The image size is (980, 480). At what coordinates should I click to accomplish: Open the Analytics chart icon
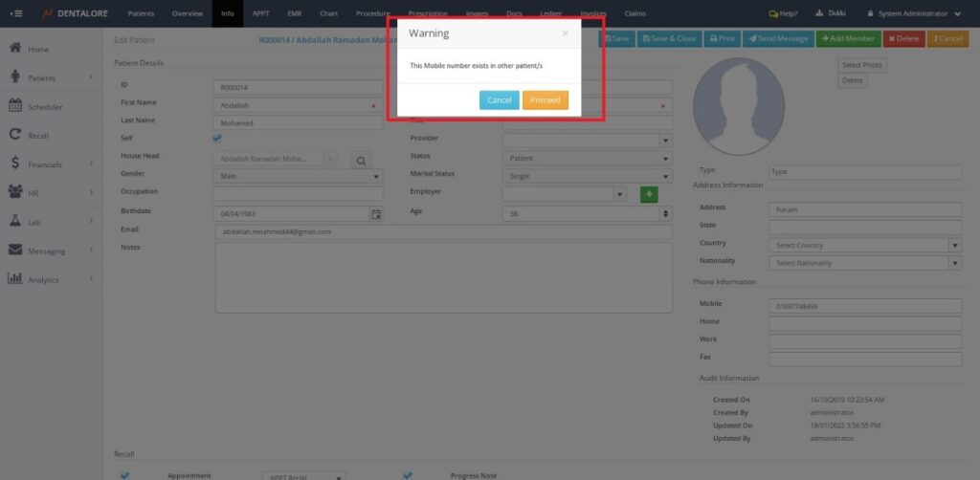click(15, 279)
